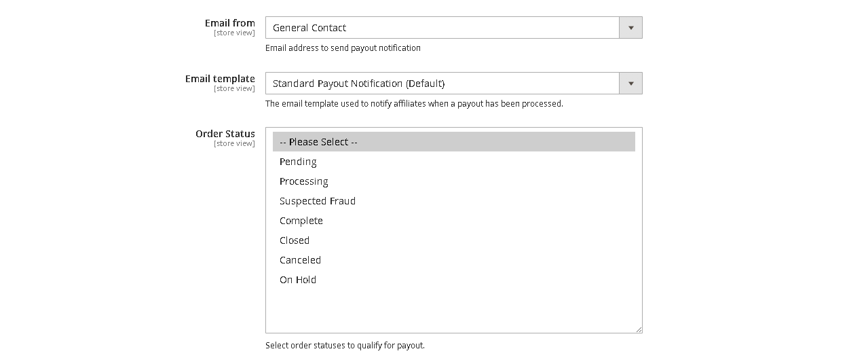Viewport: 868px width, 364px height.
Task: Open the Email from dropdown arrow
Action: click(x=630, y=28)
